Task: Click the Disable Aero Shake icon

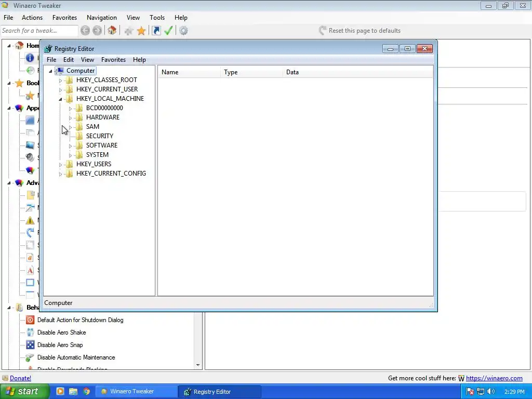Action: [30, 332]
